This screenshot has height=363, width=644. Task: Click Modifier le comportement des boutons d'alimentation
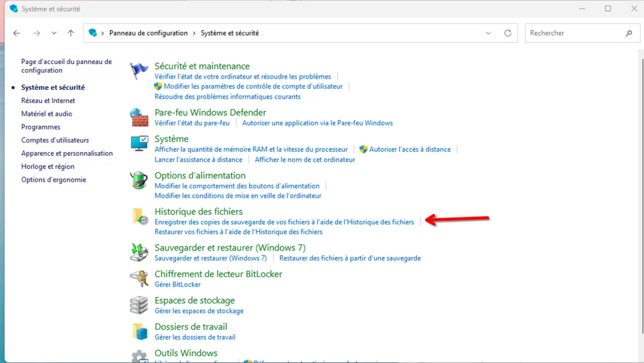pyautogui.click(x=237, y=186)
